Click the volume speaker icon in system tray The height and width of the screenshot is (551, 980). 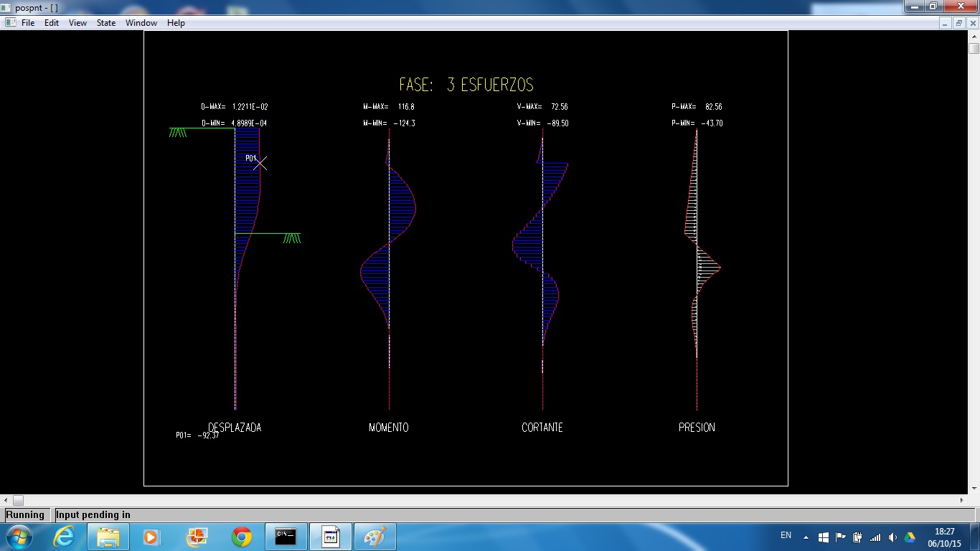pyautogui.click(x=892, y=537)
